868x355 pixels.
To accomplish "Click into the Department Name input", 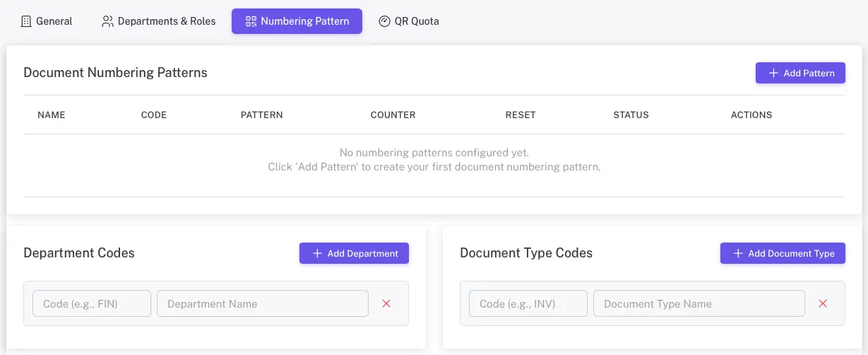I will coord(262,303).
